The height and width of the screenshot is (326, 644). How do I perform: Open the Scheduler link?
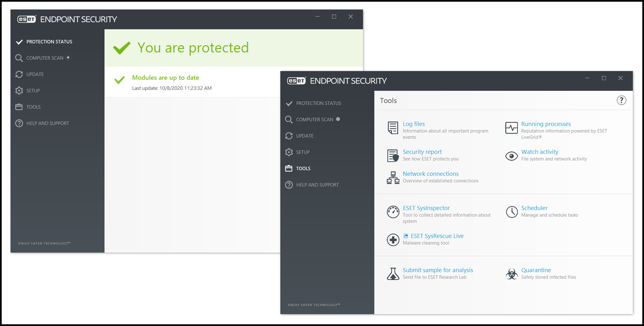(534, 208)
